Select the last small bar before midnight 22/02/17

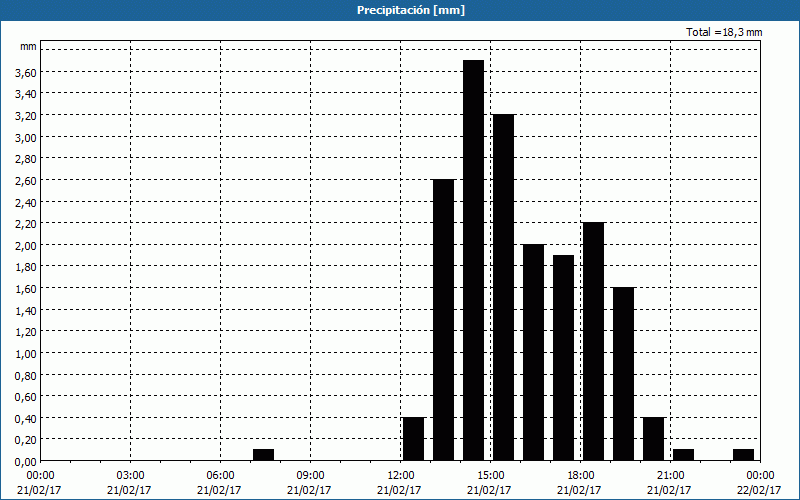coord(743,455)
